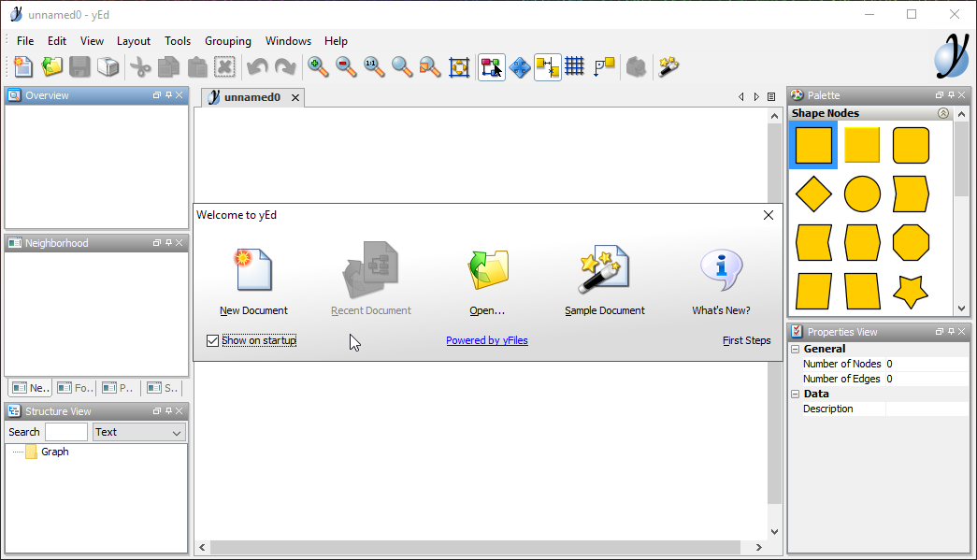Toggle the snap lines toolbar button
This screenshot has height=560, width=977.
point(548,66)
